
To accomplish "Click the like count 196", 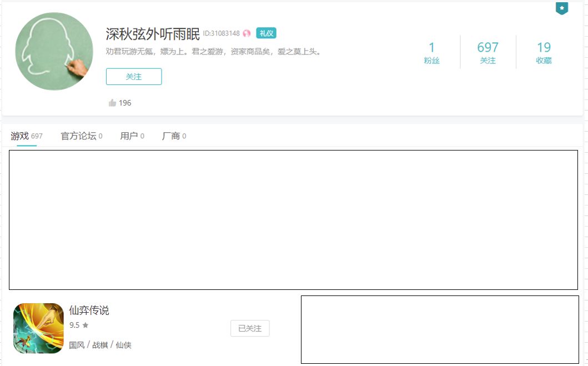I will point(125,103).
